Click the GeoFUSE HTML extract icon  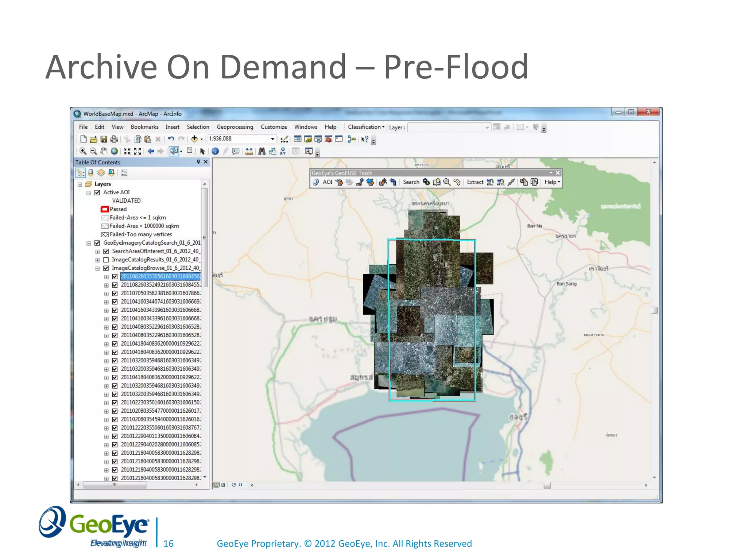pos(500,182)
